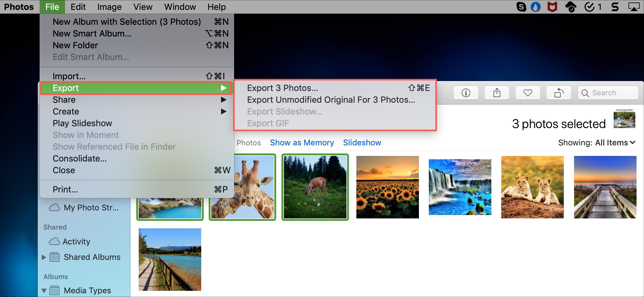The image size is (644, 297).
Task: Open the Showing All Items dropdown
Action: click(x=597, y=143)
